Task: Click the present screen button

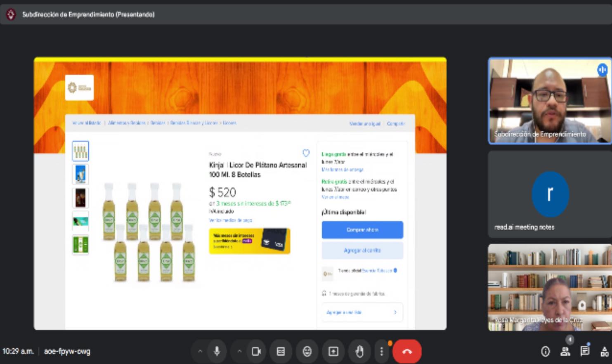Action: coord(333,351)
